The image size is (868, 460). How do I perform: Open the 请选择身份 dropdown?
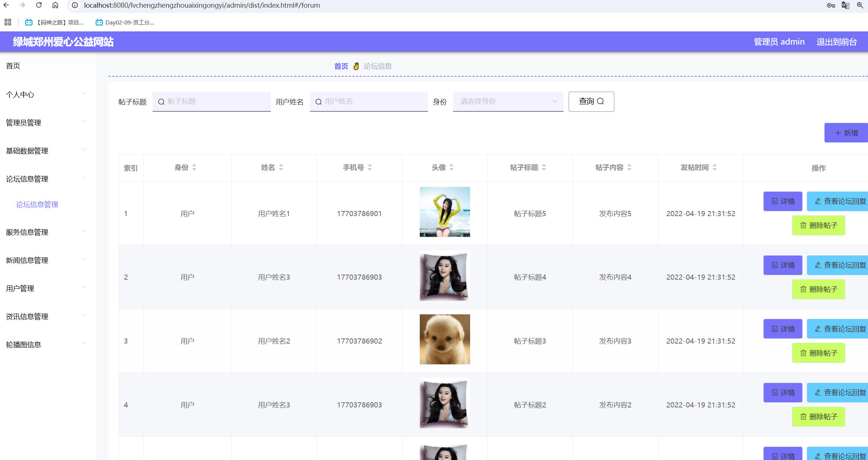point(508,101)
